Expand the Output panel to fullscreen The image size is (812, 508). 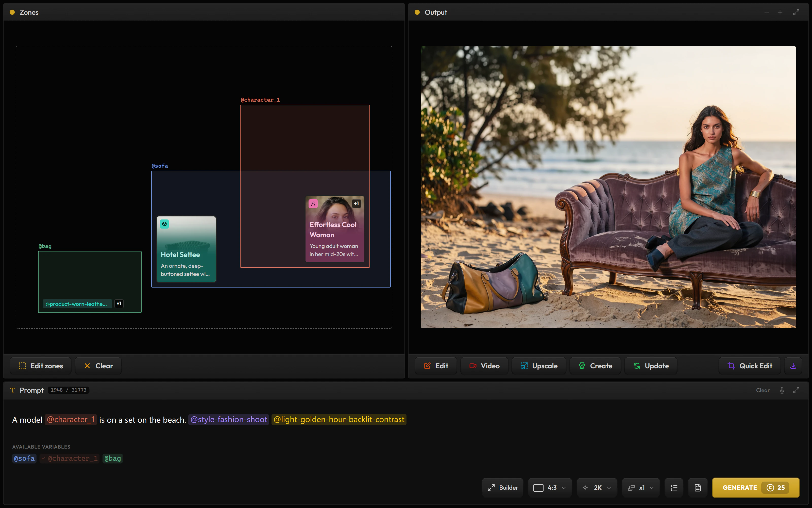coord(796,12)
